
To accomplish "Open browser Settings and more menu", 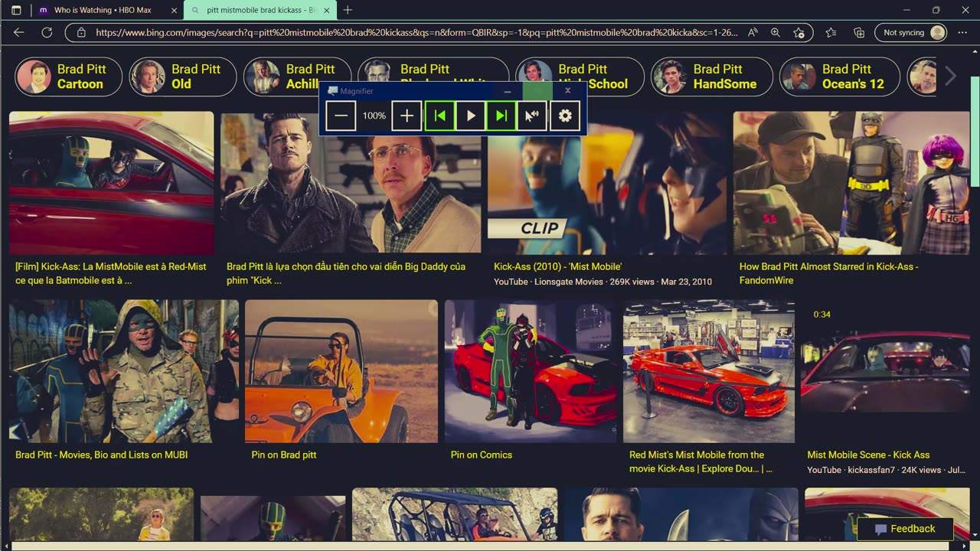I will click(x=964, y=33).
